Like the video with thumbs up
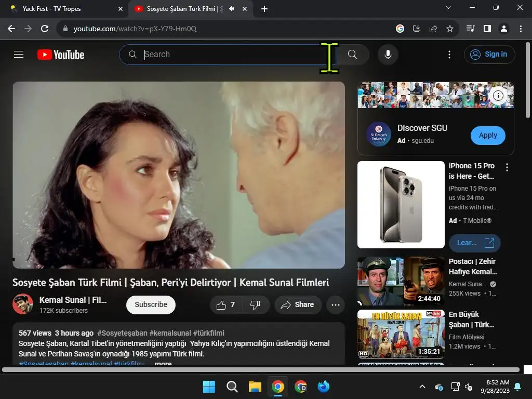Viewport: 532px width, 399px height. pos(226,304)
